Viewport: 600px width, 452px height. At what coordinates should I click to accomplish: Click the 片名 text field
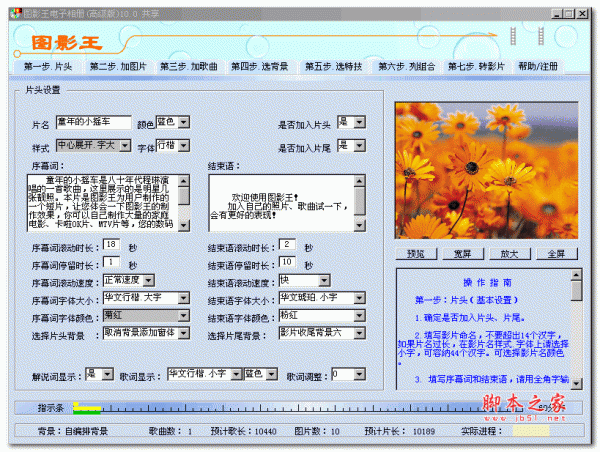(x=94, y=122)
